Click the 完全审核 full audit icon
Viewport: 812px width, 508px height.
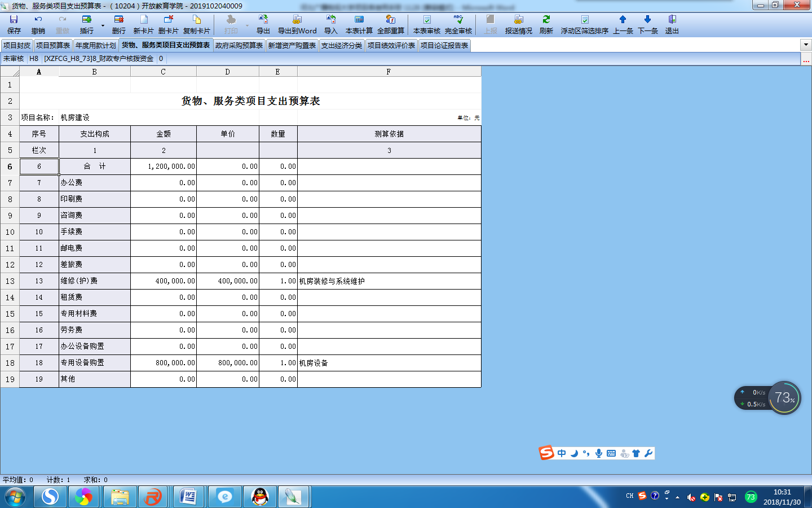(x=458, y=24)
